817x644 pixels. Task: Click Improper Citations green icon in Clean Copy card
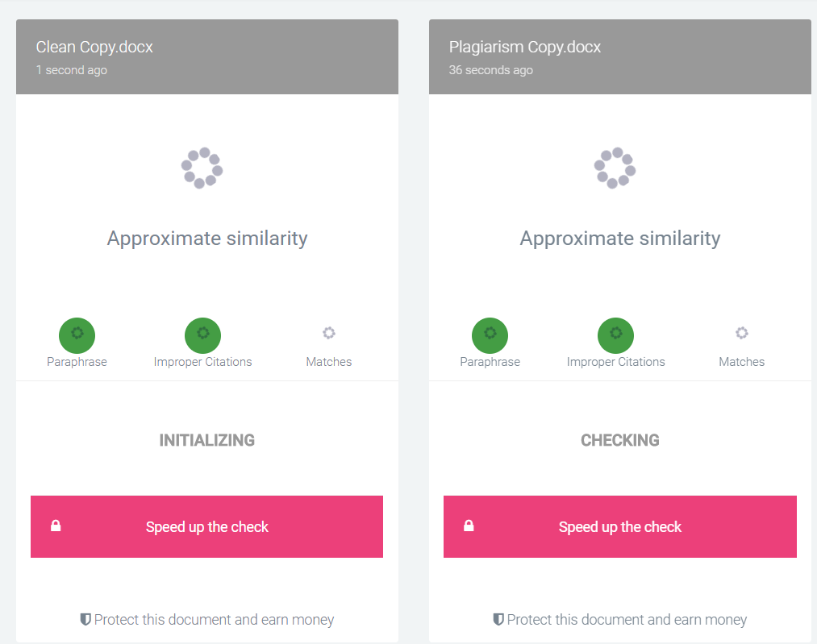coord(202,335)
